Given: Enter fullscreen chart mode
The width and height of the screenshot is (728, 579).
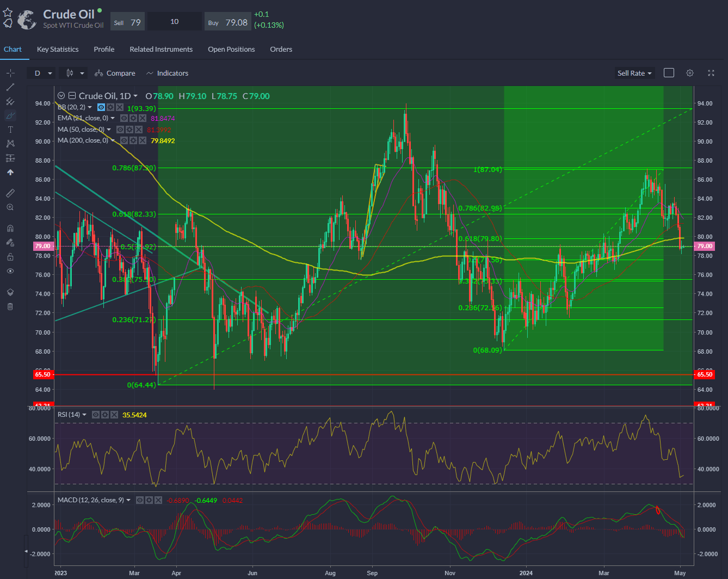Looking at the screenshot, I should pos(711,73).
